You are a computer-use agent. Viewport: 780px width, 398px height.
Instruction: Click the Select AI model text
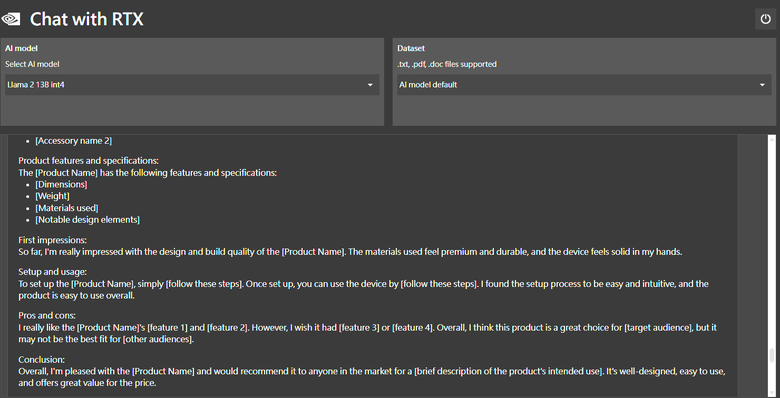pos(32,64)
